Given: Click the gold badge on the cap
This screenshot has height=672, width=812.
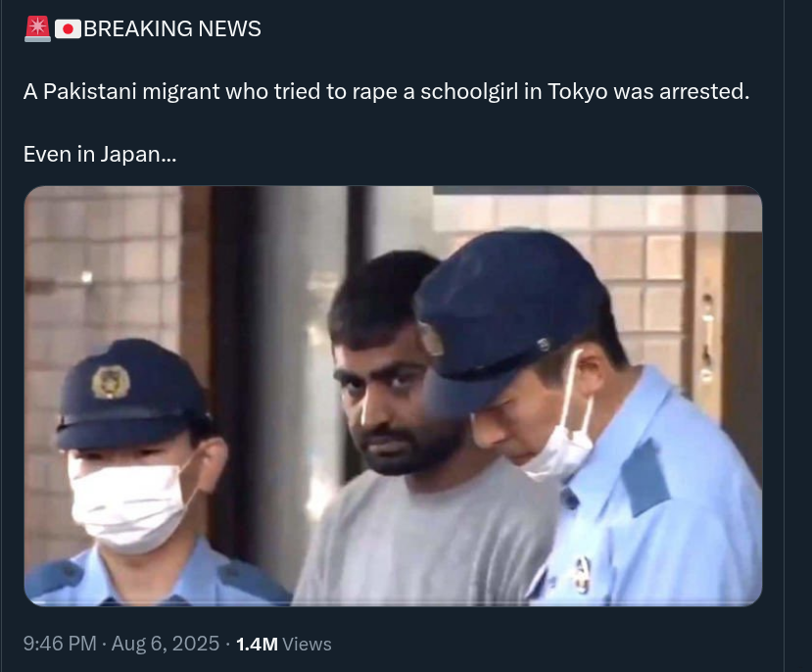Looking at the screenshot, I should pos(111,382).
